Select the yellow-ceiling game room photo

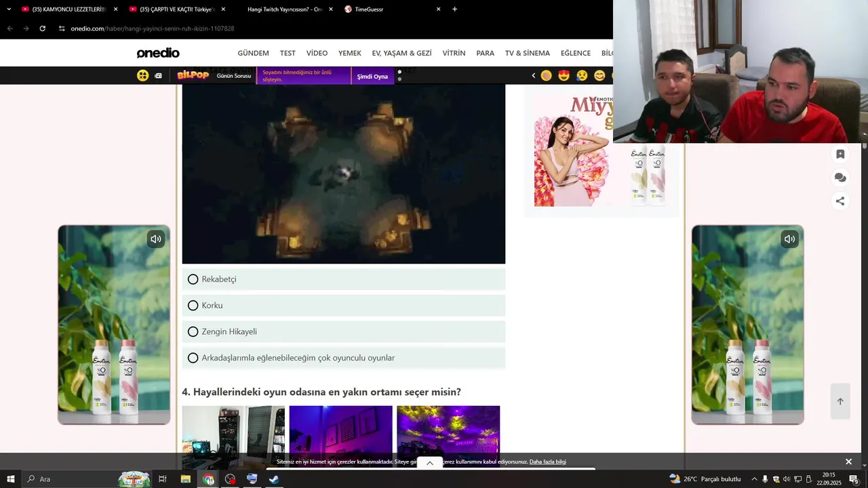click(x=448, y=436)
